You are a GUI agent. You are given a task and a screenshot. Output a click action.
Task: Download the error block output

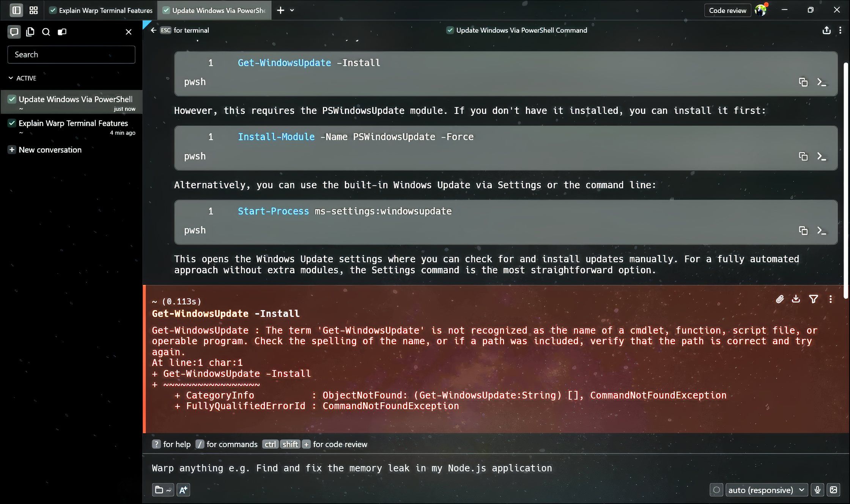(x=796, y=299)
